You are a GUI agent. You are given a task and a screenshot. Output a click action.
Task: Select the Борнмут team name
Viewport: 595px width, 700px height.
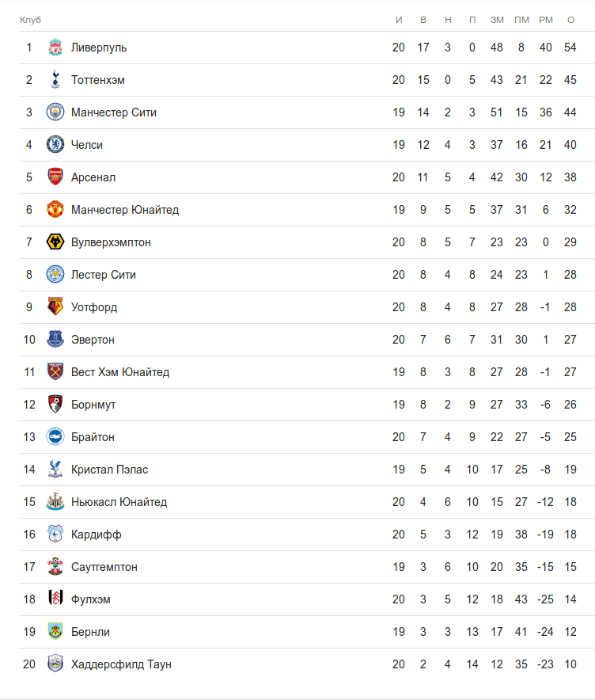tap(93, 405)
